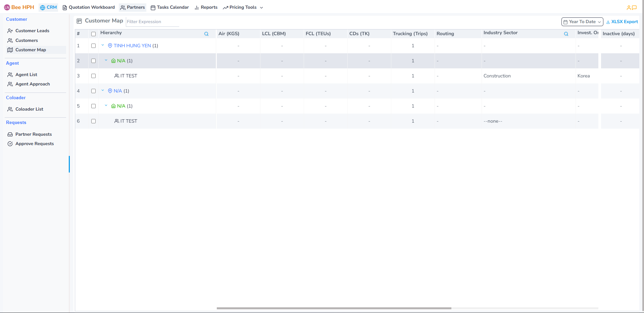Focus the Filter Expression input field
Viewport: 644px width, 313px height.
pyautogui.click(x=152, y=22)
